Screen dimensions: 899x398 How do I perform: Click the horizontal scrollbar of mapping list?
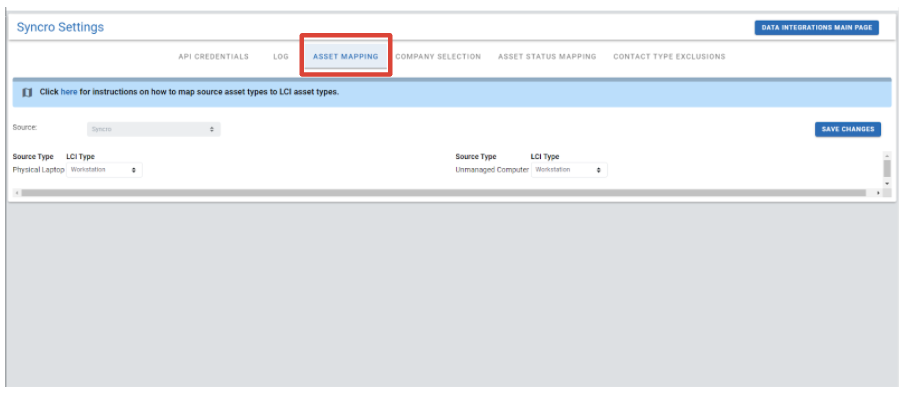click(x=443, y=193)
